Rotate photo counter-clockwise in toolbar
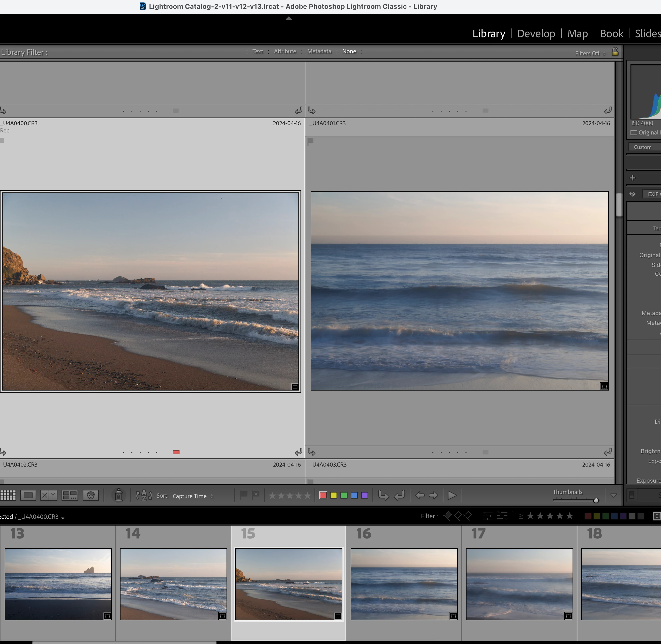661x644 pixels. click(x=383, y=496)
